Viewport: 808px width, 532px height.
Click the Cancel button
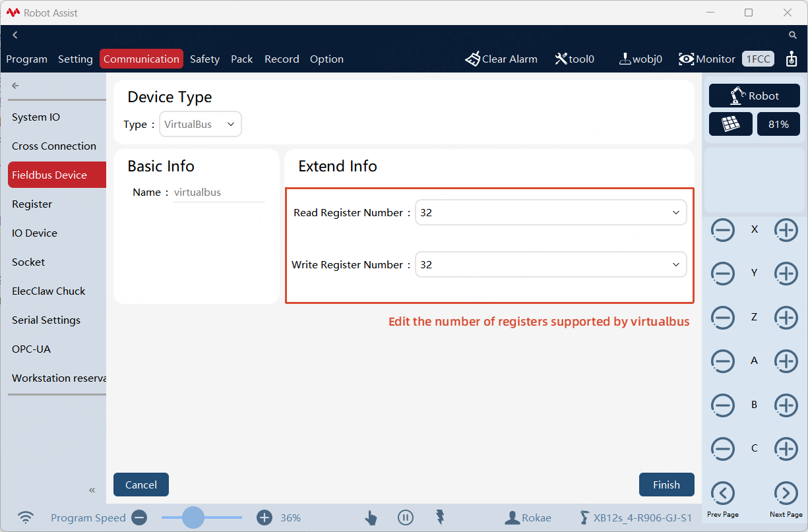[141, 485]
